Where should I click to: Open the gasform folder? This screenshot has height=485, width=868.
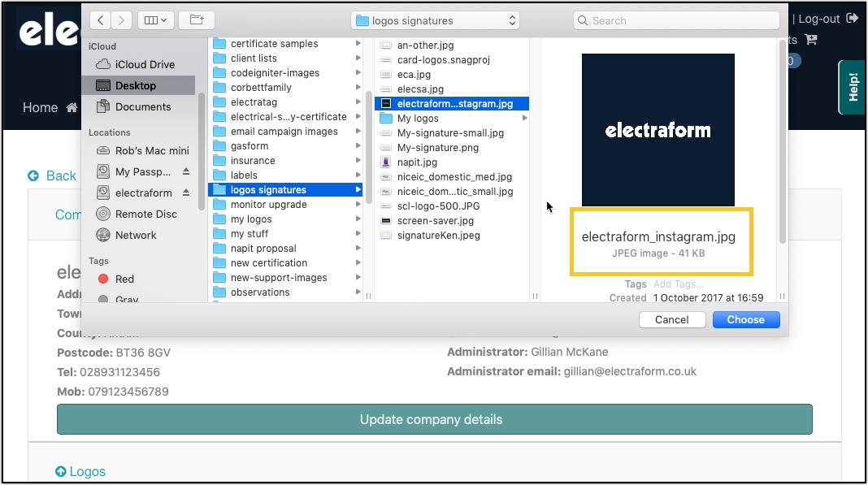285,145
